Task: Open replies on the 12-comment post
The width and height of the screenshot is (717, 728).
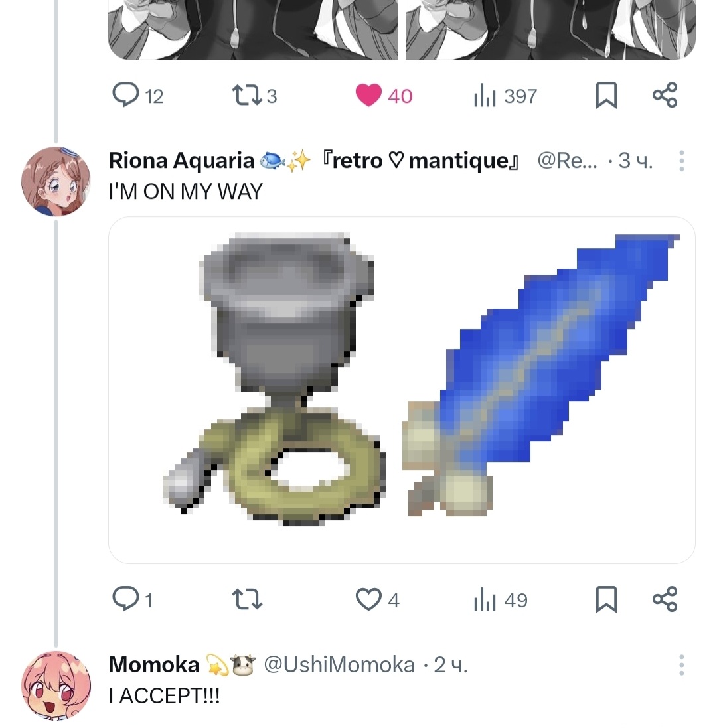Action: [137, 95]
